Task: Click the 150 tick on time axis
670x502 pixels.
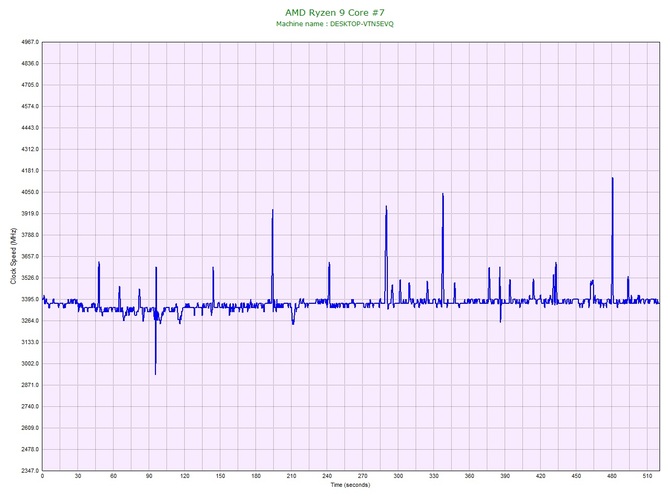Action: click(x=220, y=476)
